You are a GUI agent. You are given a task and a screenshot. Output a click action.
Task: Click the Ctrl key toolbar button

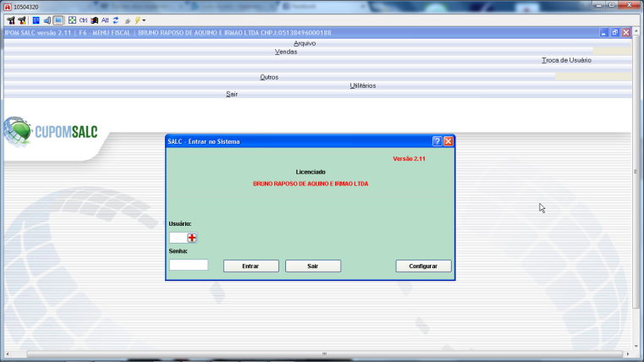(x=84, y=20)
